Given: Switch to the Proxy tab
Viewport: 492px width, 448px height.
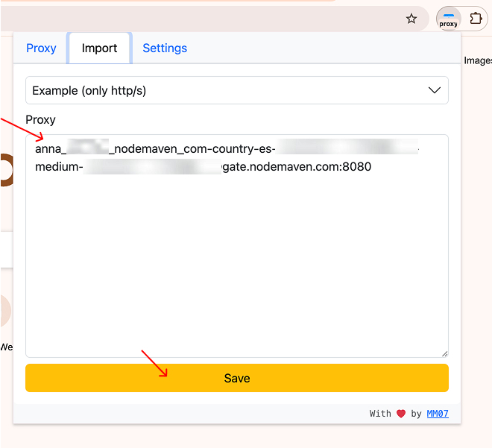Looking at the screenshot, I should 41,48.
